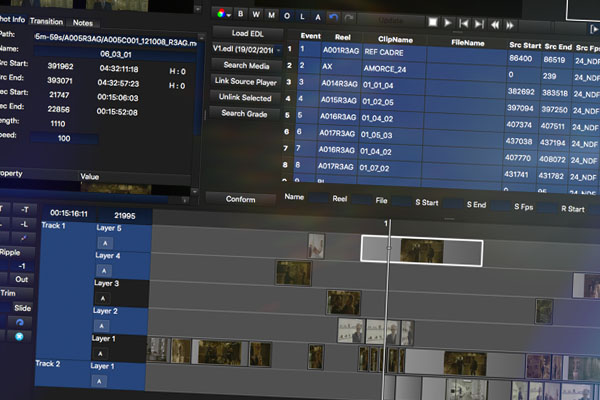Click the -L tool button
Screen dimensions: 600x400
tap(24, 224)
